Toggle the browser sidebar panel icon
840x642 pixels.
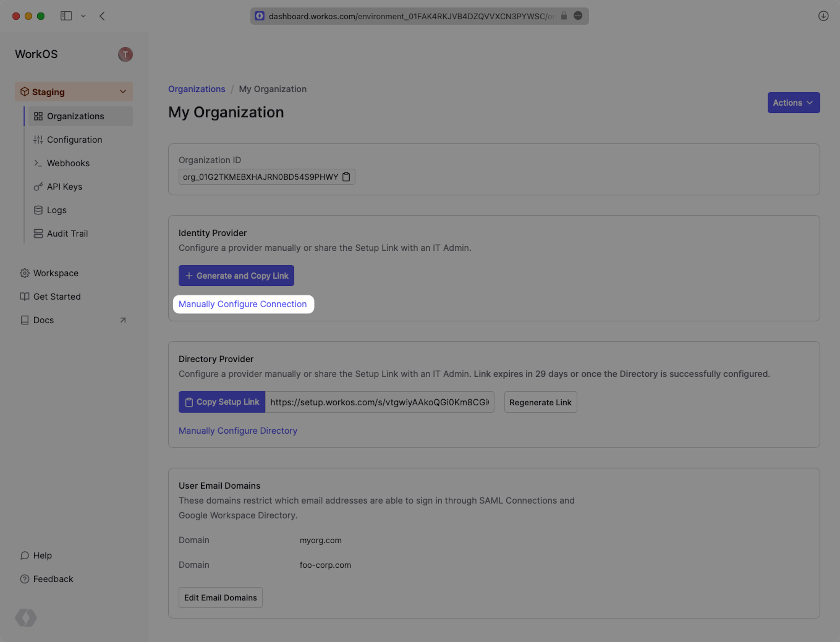click(66, 16)
